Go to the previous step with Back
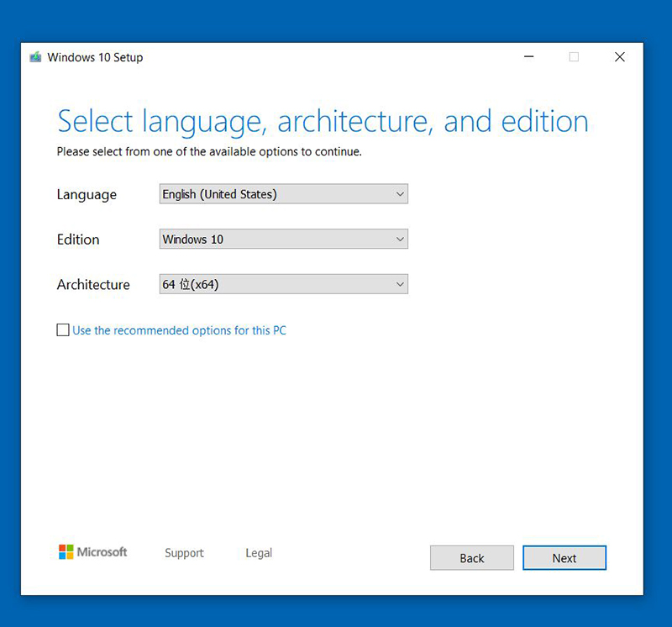The width and height of the screenshot is (672, 627). (471, 558)
